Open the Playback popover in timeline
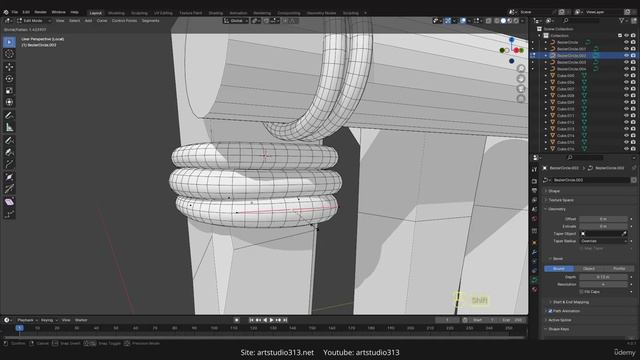 pyautogui.click(x=27, y=320)
